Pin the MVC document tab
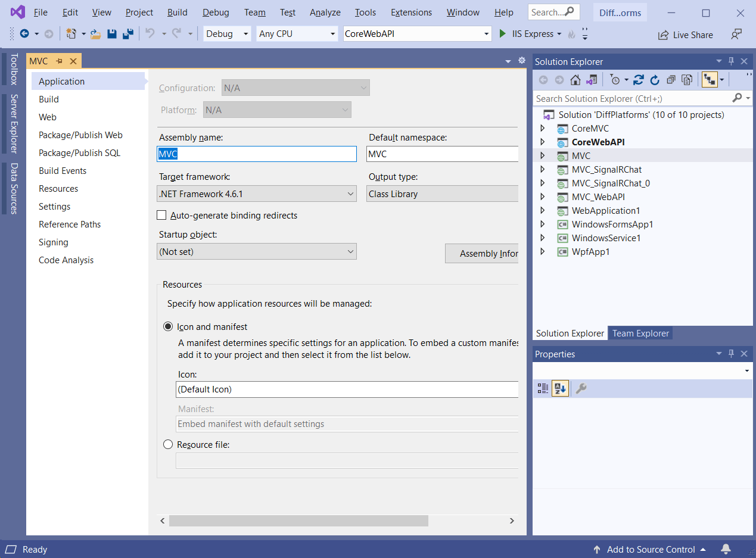 [60, 61]
